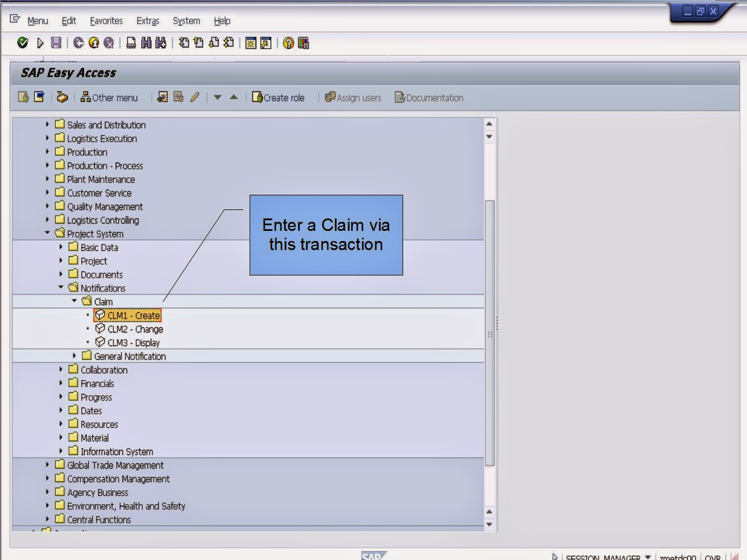
Task: Click the User Menu icon
Action: click(24, 97)
